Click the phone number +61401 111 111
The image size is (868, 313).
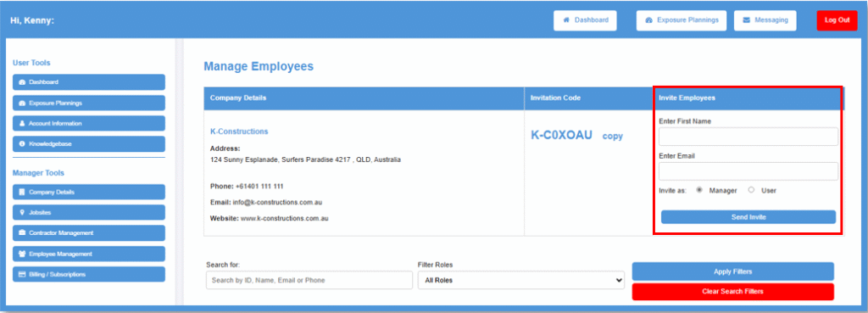tap(259, 186)
